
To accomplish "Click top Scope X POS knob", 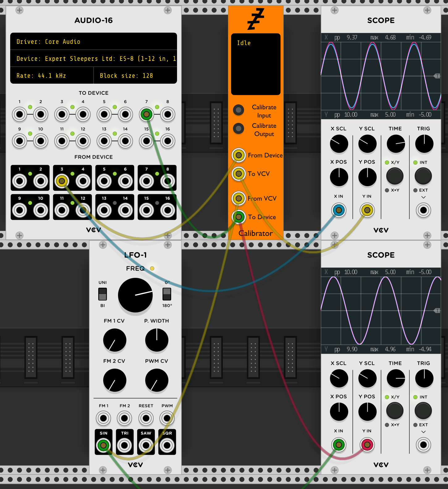I will tap(339, 177).
